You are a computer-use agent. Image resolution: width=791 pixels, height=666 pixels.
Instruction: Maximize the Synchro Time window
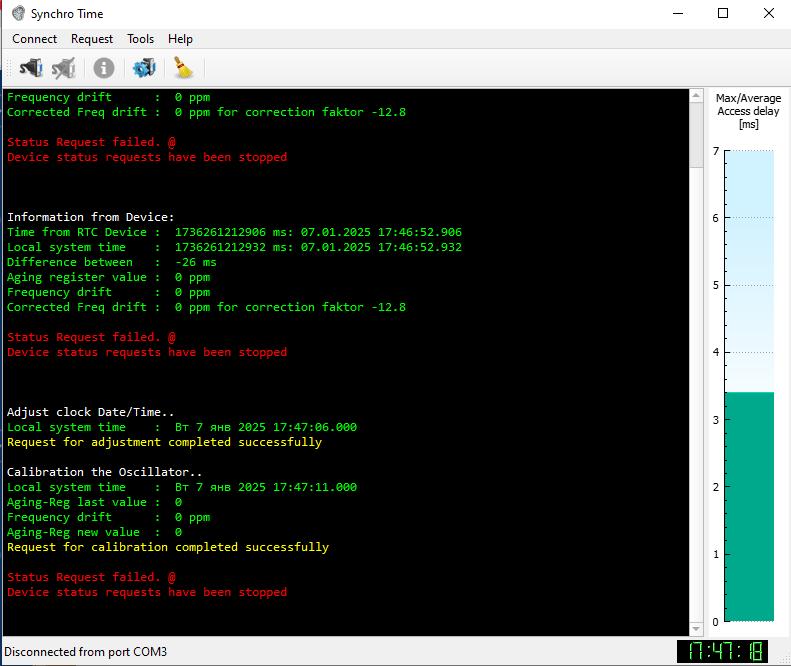click(723, 14)
